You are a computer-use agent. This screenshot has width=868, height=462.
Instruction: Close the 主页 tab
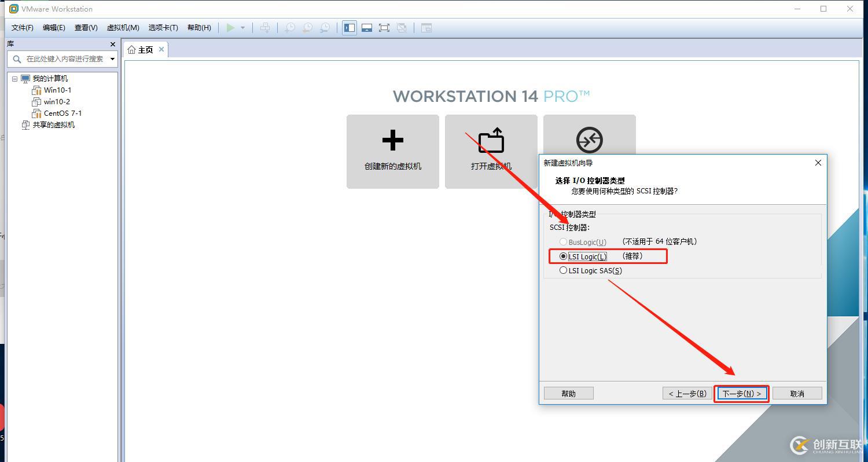pyautogui.click(x=161, y=49)
